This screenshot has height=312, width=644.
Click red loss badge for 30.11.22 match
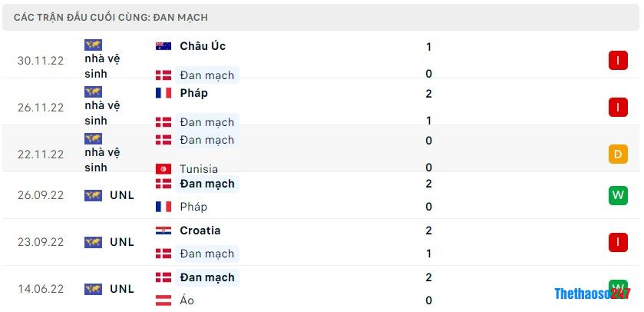click(x=618, y=60)
